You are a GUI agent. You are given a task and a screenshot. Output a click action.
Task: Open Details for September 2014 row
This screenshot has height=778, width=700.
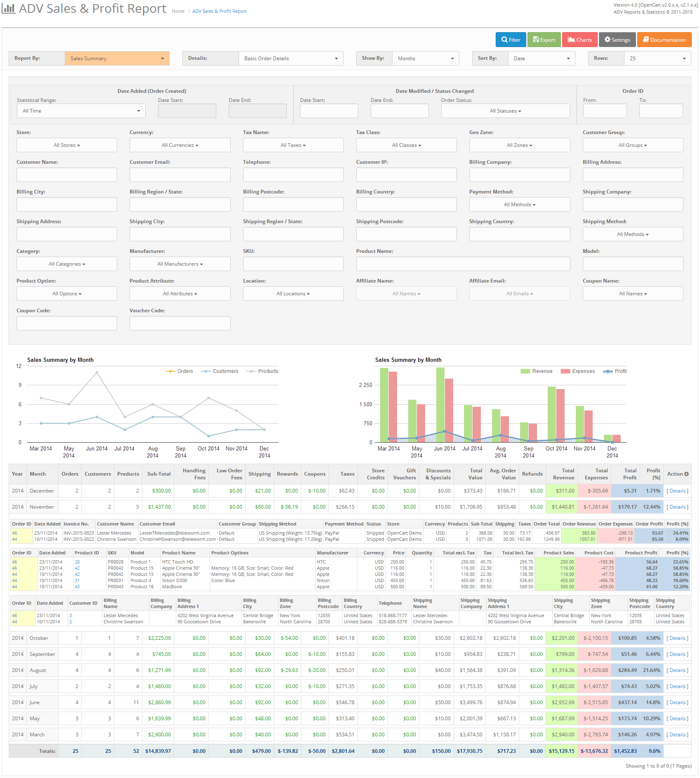pos(678,654)
